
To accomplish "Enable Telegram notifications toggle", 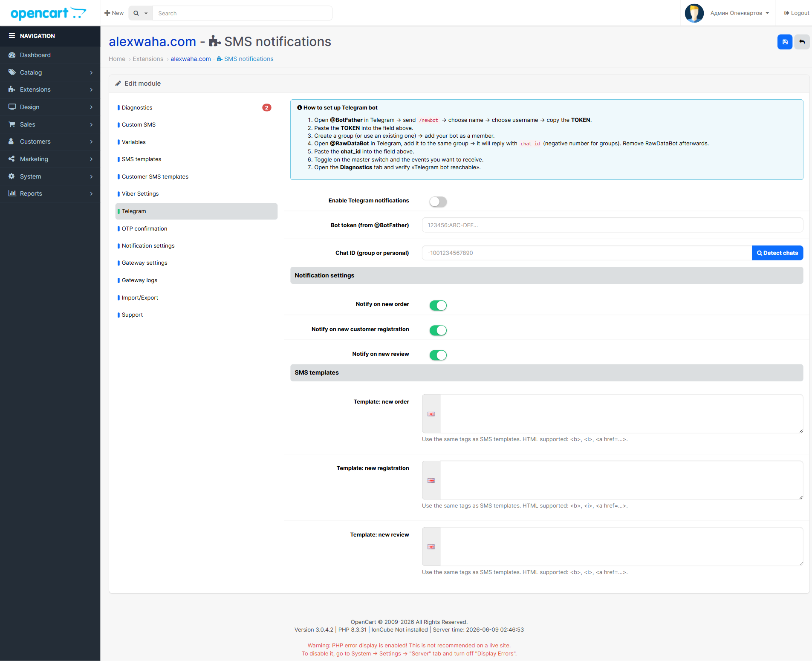I will click(438, 202).
